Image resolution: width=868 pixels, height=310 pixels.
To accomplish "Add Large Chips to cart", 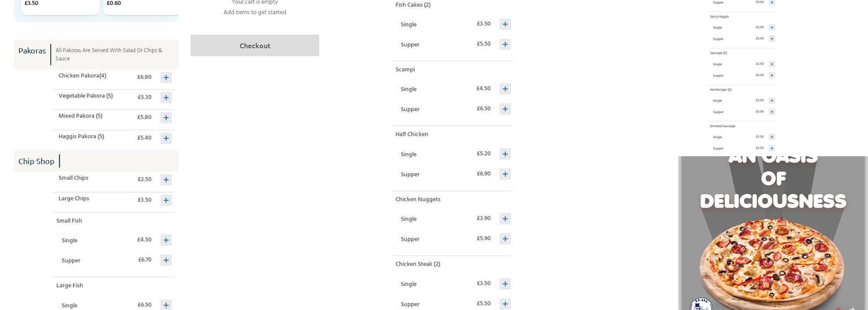I will tap(166, 200).
